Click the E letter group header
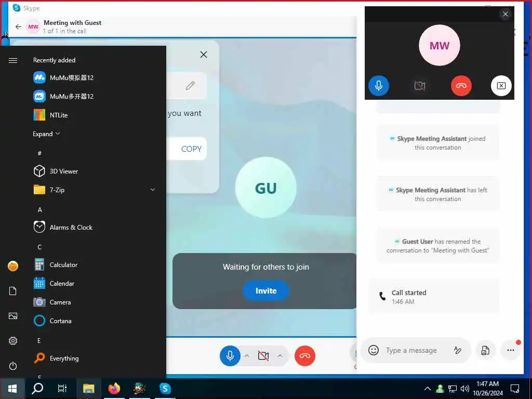 tap(39, 341)
